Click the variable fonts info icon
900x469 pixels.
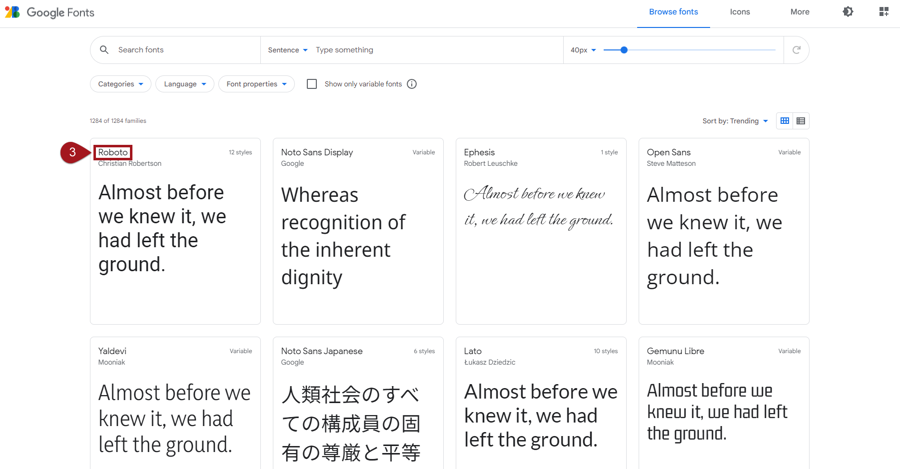pyautogui.click(x=412, y=84)
